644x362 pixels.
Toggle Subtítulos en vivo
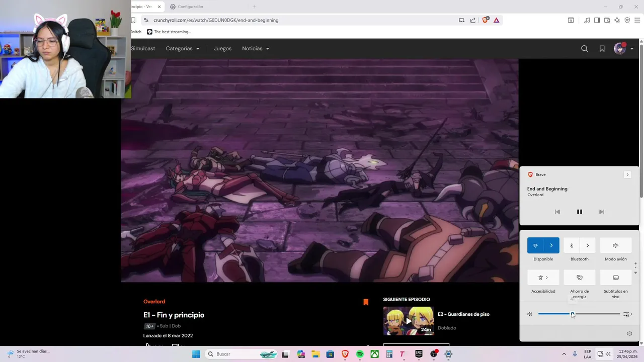click(616, 278)
